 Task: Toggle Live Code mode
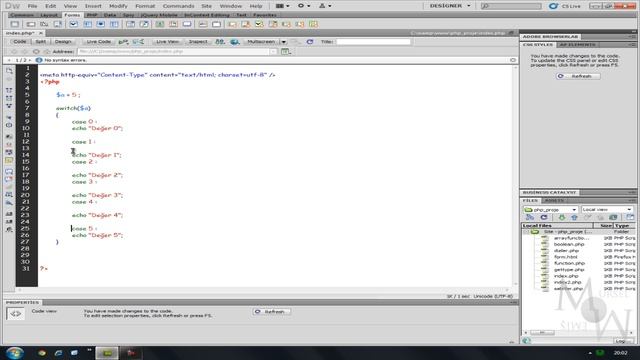[x=98, y=42]
